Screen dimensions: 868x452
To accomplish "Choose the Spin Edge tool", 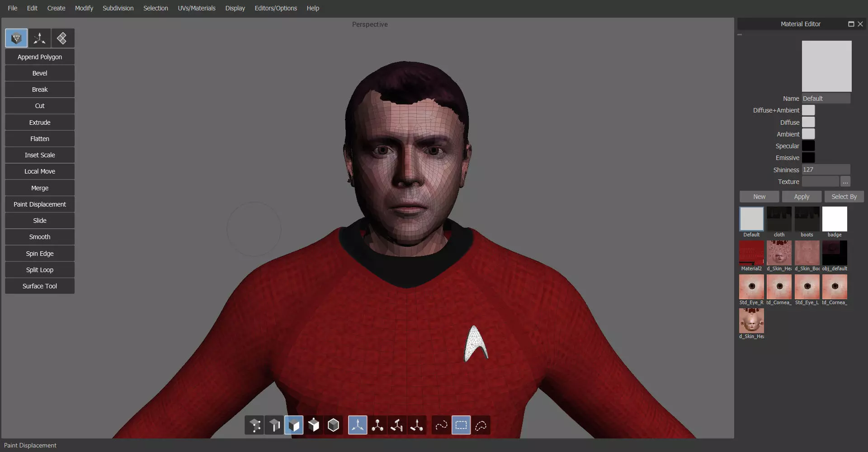I will click(x=40, y=254).
